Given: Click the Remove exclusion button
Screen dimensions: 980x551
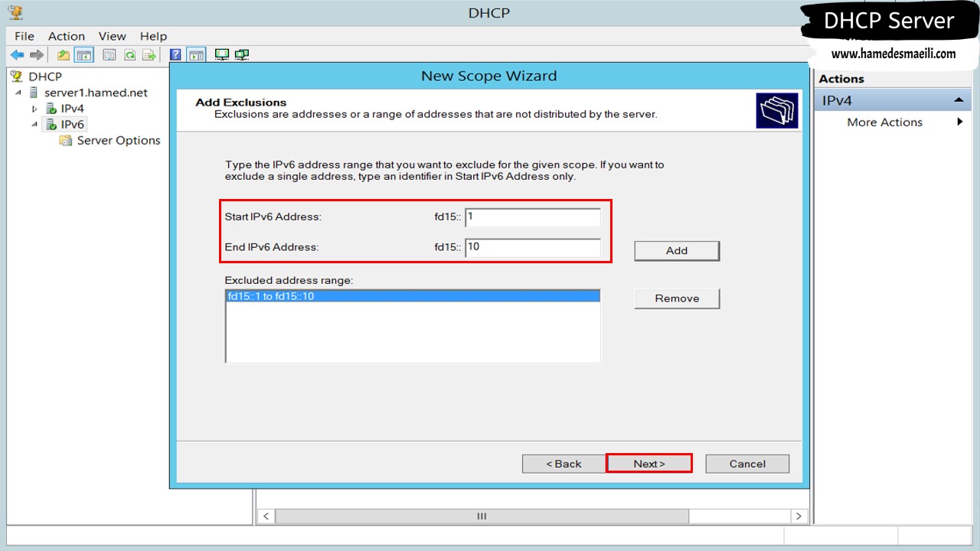Looking at the screenshot, I should (677, 298).
